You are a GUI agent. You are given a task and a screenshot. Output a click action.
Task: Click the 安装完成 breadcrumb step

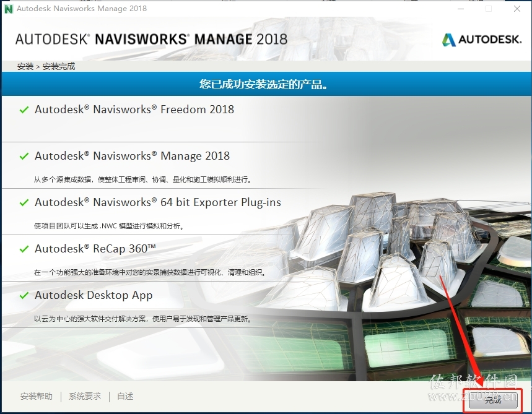coord(59,66)
